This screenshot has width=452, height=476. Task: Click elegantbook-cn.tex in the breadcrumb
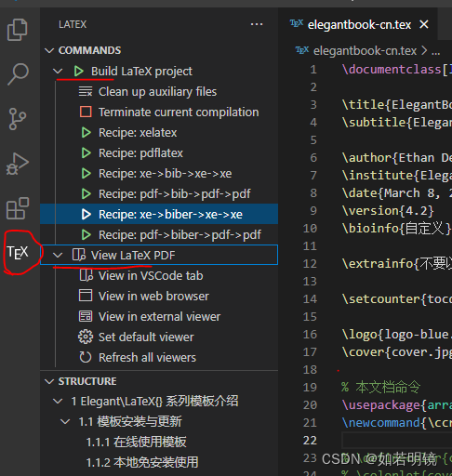pyautogui.click(x=365, y=50)
